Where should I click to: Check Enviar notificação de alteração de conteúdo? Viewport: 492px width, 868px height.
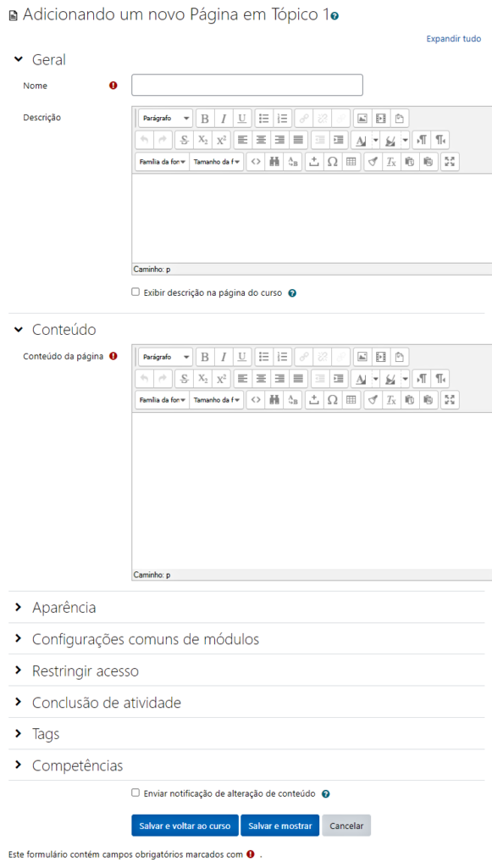(x=135, y=793)
